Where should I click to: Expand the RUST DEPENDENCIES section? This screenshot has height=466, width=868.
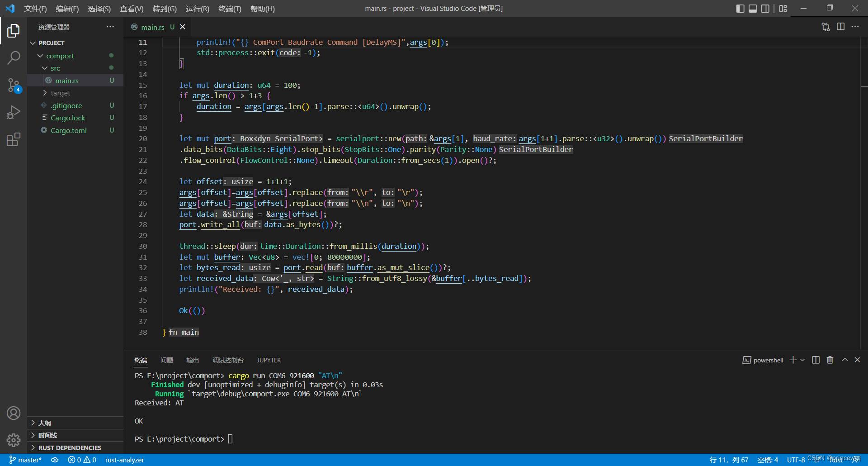click(69, 447)
